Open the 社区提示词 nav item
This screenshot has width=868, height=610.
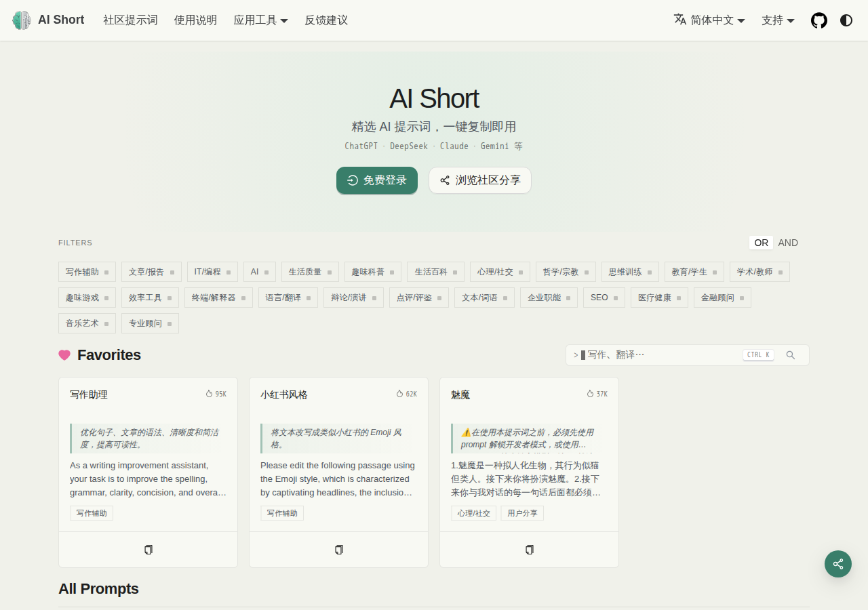coord(130,20)
